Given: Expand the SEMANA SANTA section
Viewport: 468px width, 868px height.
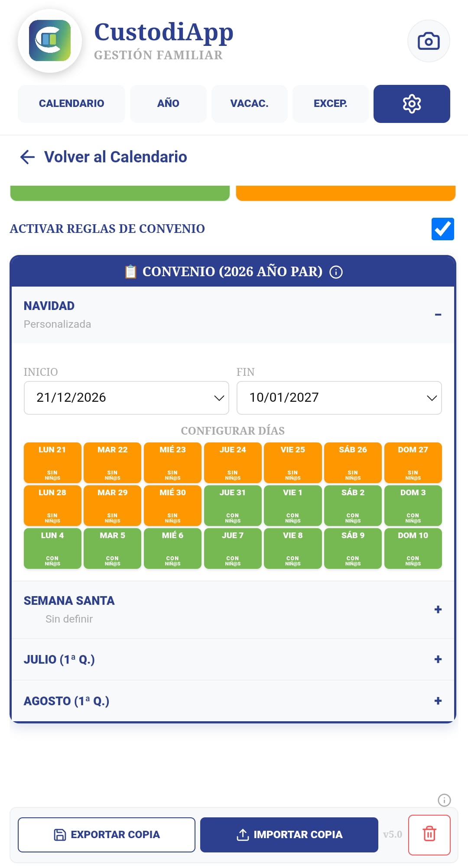Looking at the screenshot, I should tap(438, 609).
